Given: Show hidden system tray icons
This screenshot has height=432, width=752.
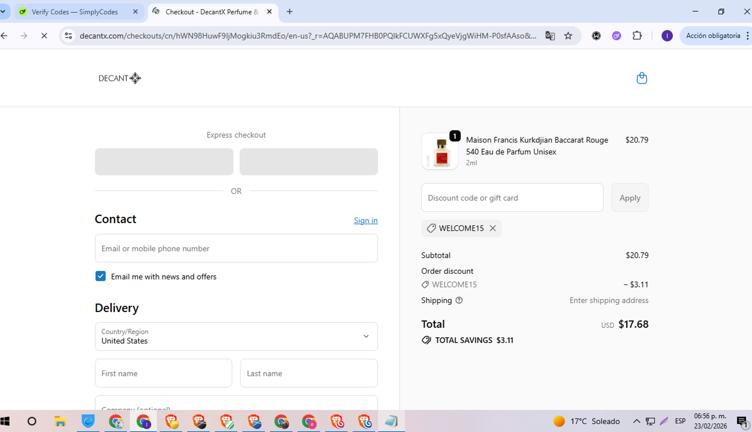Looking at the screenshot, I should (x=636, y=421).
